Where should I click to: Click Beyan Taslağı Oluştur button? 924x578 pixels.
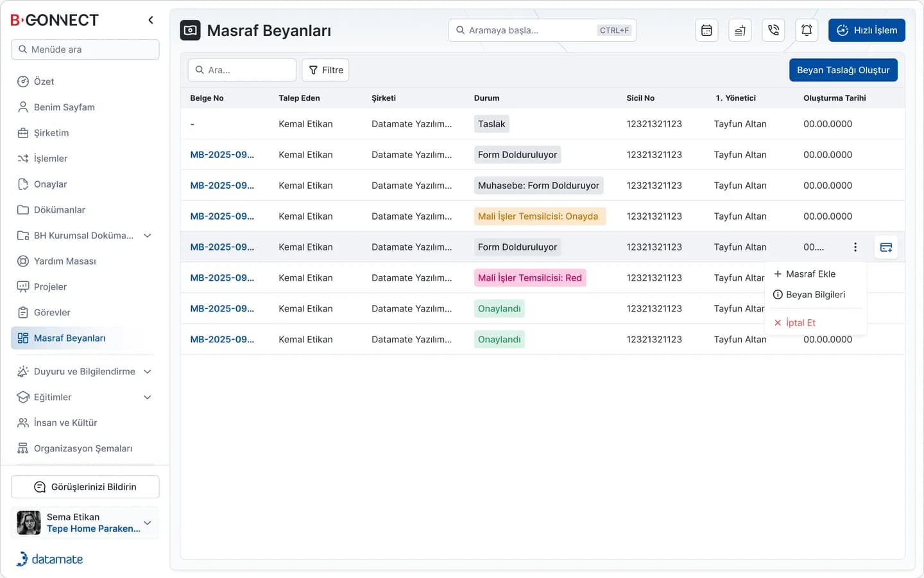(843, 70)
